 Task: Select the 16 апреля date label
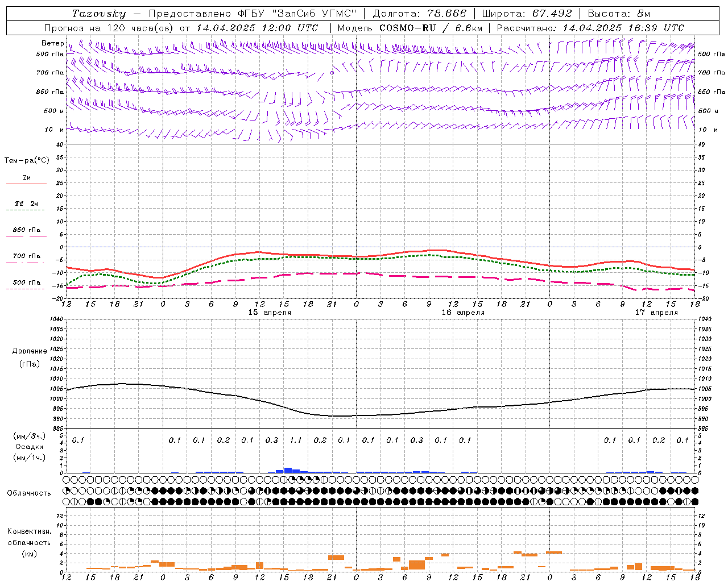tap(463, 313)
